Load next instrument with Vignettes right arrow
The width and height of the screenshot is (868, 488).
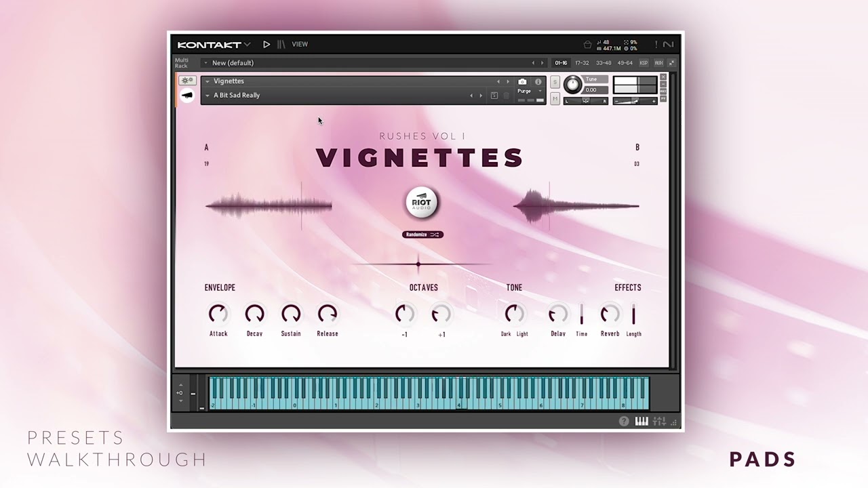[508, 81]
